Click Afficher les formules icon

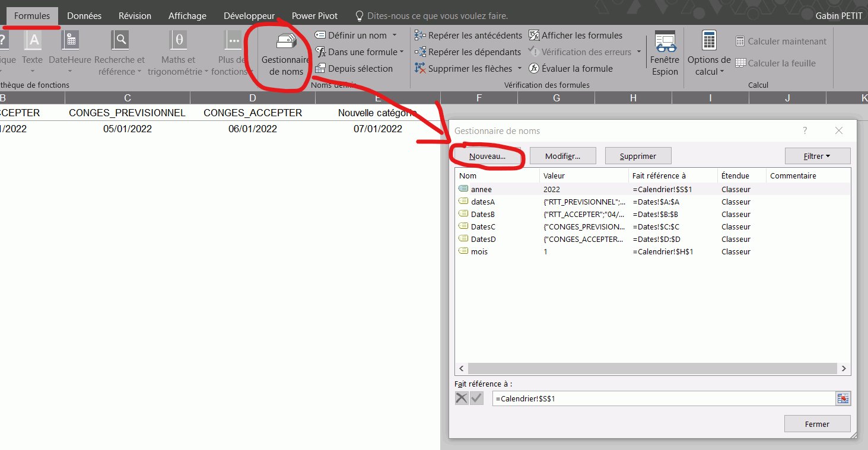coord(534,36)
